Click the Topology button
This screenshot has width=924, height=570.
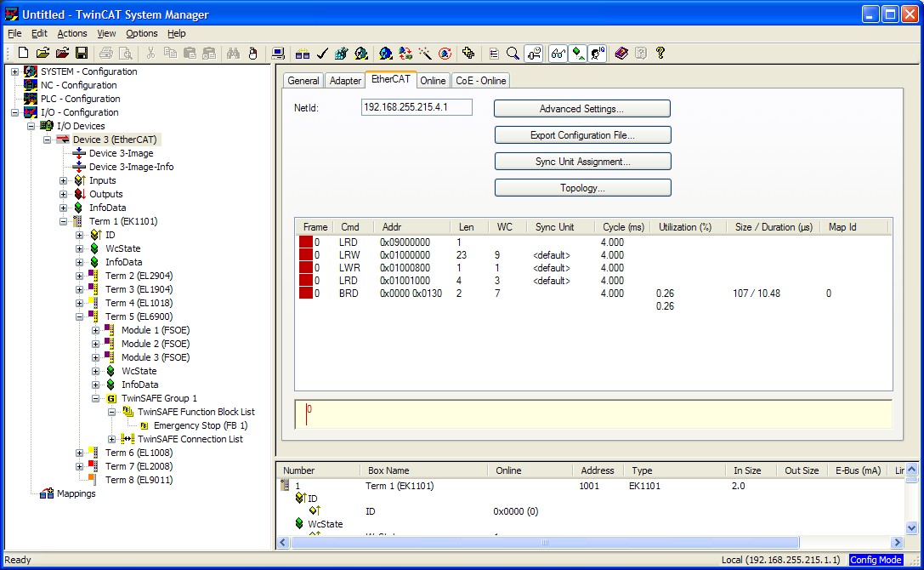pyautogui.click(x=582, y=188)
